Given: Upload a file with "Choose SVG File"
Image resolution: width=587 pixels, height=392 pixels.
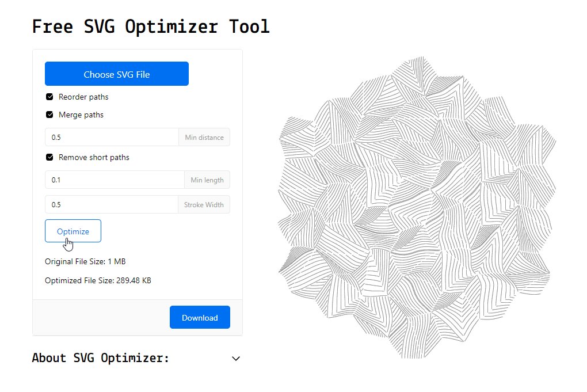Looking at the screenshot, I should point(116,74).
